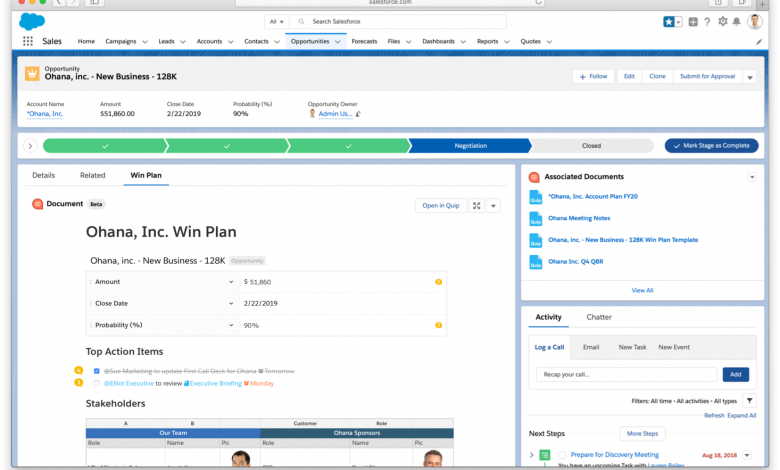Click Open in Quip button
The height and width of the screenshot is (470, 780).
tap(441, 206)
